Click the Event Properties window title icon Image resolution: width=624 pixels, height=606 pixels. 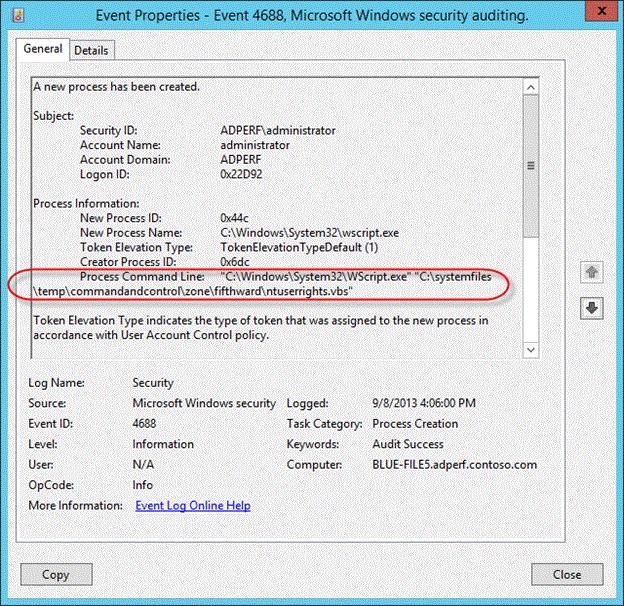(18, 15)
